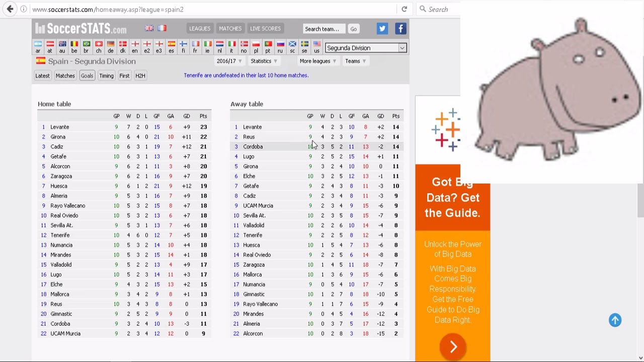Open Alcorcon in the Away table
This screenshot has width=644, height=362.
click(253, 333)
